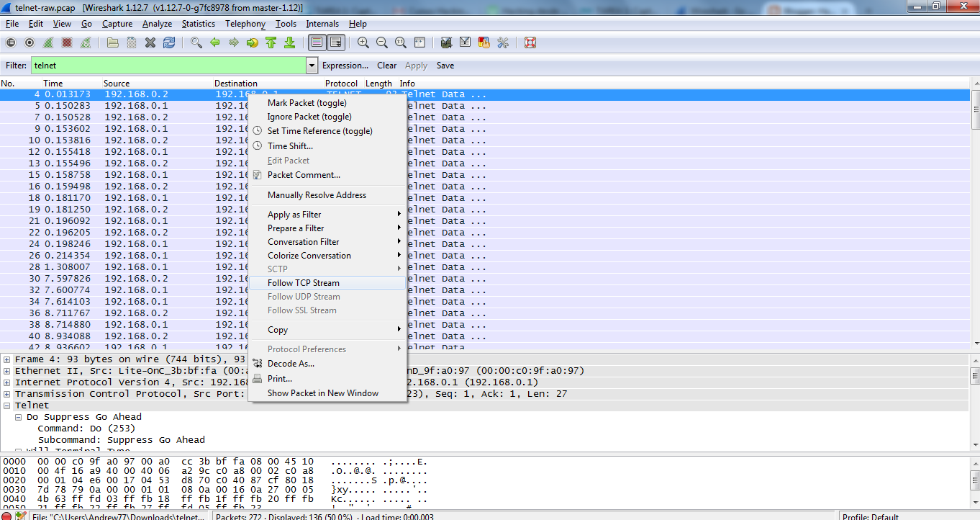Save this capture file icon
Image resolution: width=980 pixels, height=520 pixels.
click(x=132, y=42)
